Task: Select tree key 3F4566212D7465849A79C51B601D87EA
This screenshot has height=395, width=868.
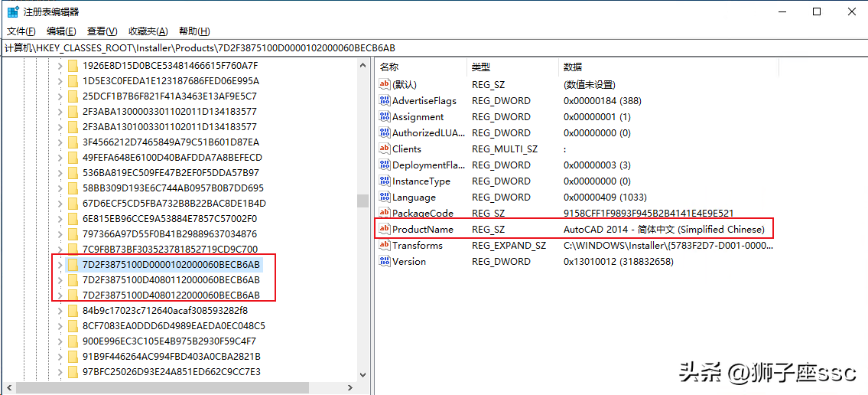Action: pos(171,142)
